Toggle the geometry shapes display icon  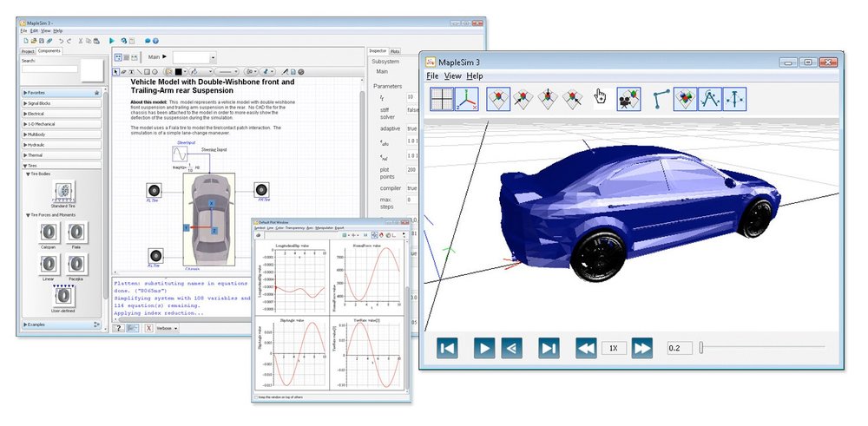(686, 99)
